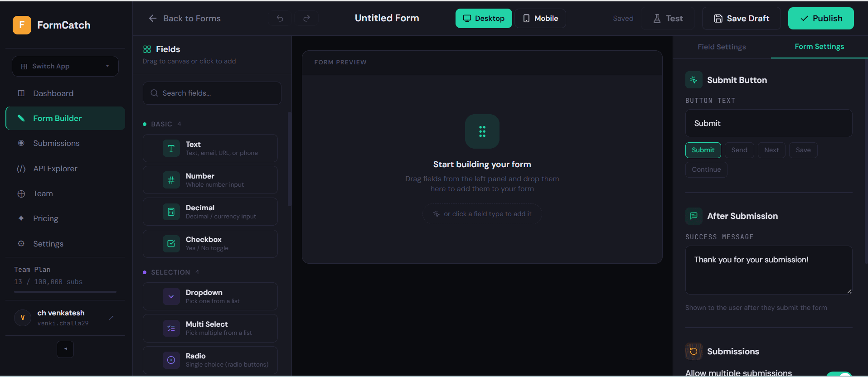Go to Team in the sidebar
The image size is (868, 377).
pyautogui.click(x=65, y=193)
